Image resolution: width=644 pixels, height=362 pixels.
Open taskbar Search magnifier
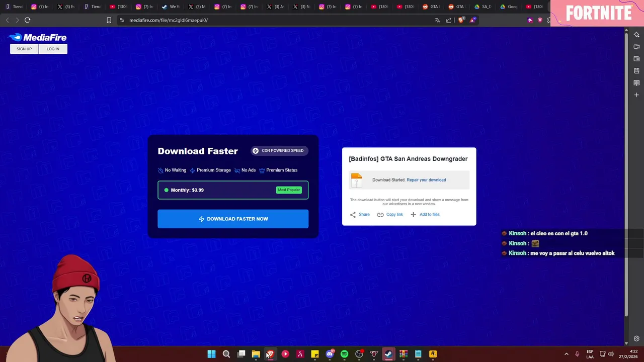pos(226,354)
